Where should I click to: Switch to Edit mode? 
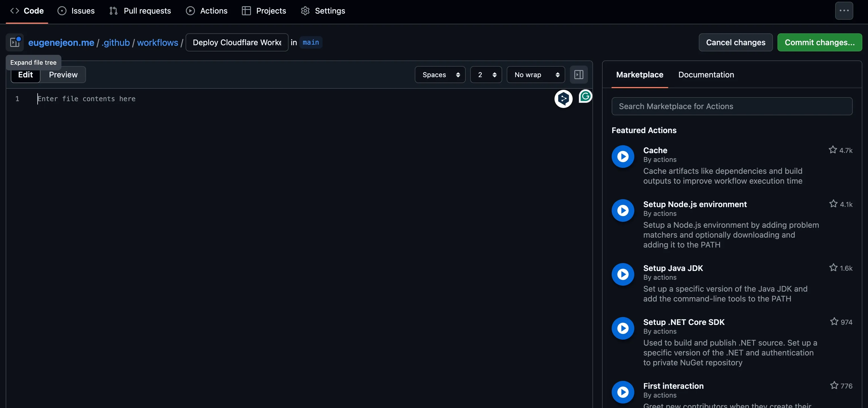[x=26, y=75]
